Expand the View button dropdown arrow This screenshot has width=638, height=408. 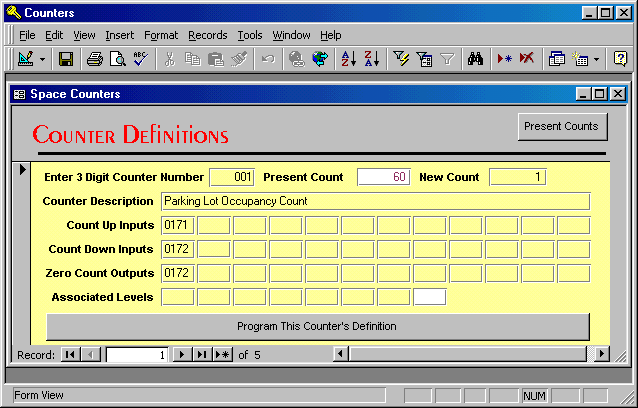point(42,59)
